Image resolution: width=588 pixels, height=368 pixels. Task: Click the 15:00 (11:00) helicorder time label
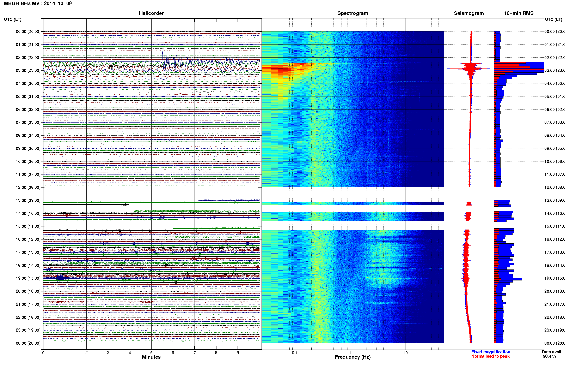click(x=28, y=226)
